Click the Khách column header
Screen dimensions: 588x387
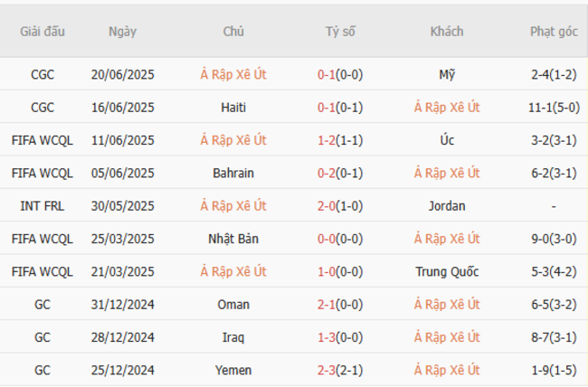447,31
